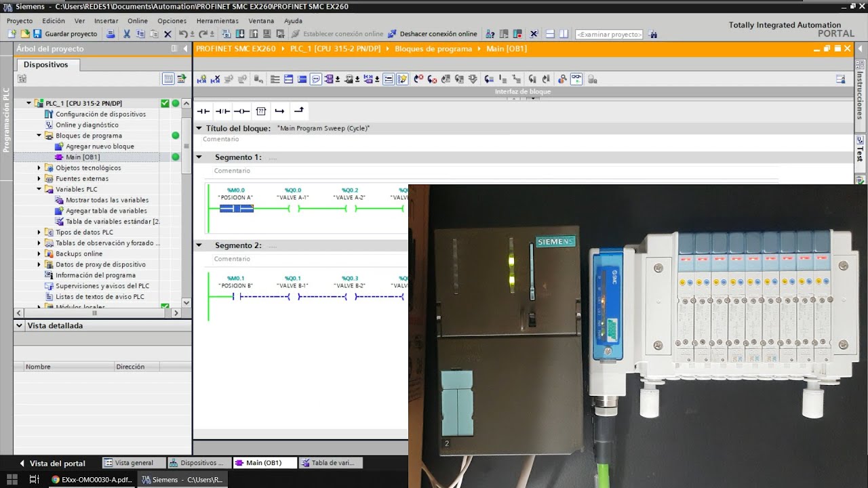Insert output coil instruction
The width and height of the screenshot is (868, 488).
tap(241, 110)
